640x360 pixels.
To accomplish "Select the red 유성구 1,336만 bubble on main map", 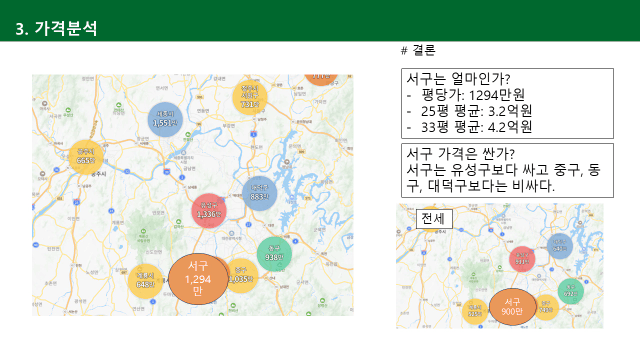I will coord(209,211).
